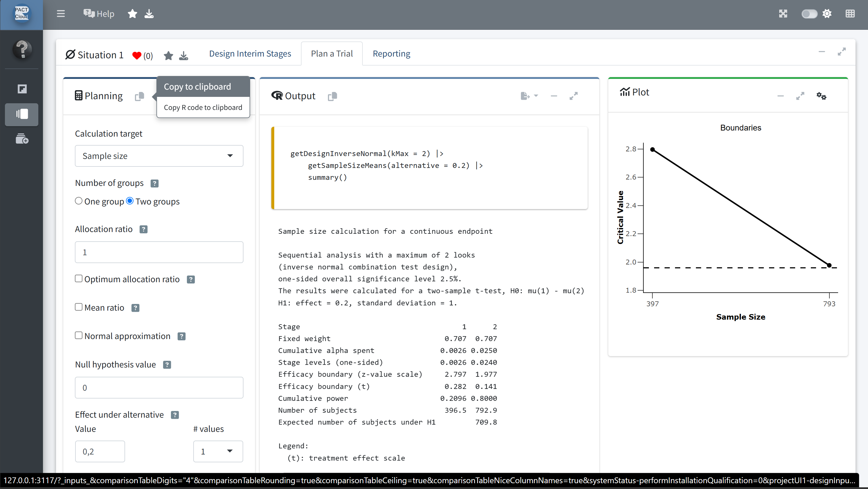Screen dimensions: 868x489
Task: Select the highlighted sidebar design icon
Action: tap(21, 114)
